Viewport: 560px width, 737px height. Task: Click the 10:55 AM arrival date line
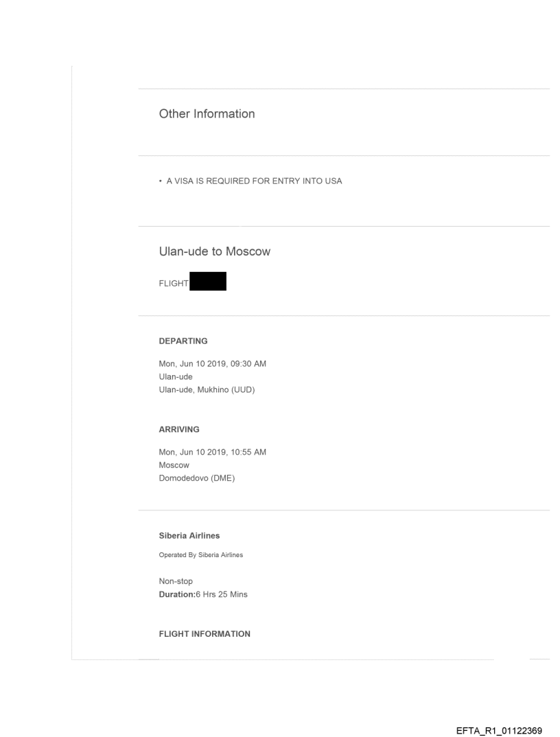pos(212,453)
